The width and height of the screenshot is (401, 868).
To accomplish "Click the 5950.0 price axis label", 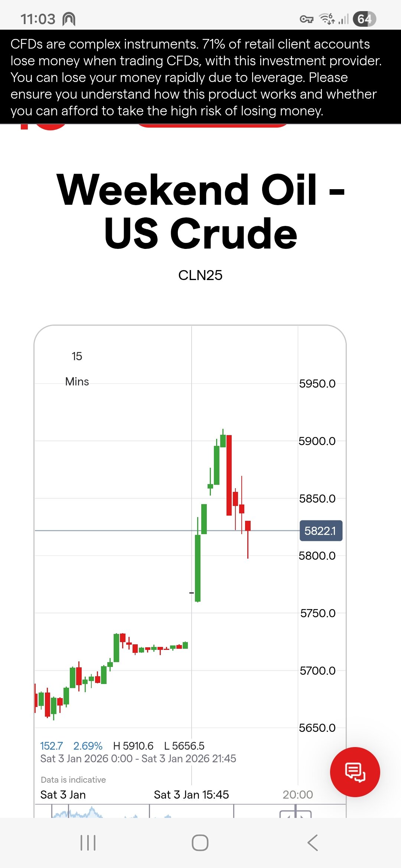I will pos(317,384).
